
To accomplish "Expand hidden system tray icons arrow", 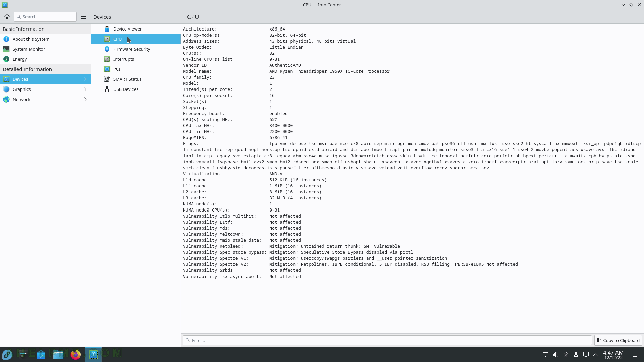I will (595, 355).
